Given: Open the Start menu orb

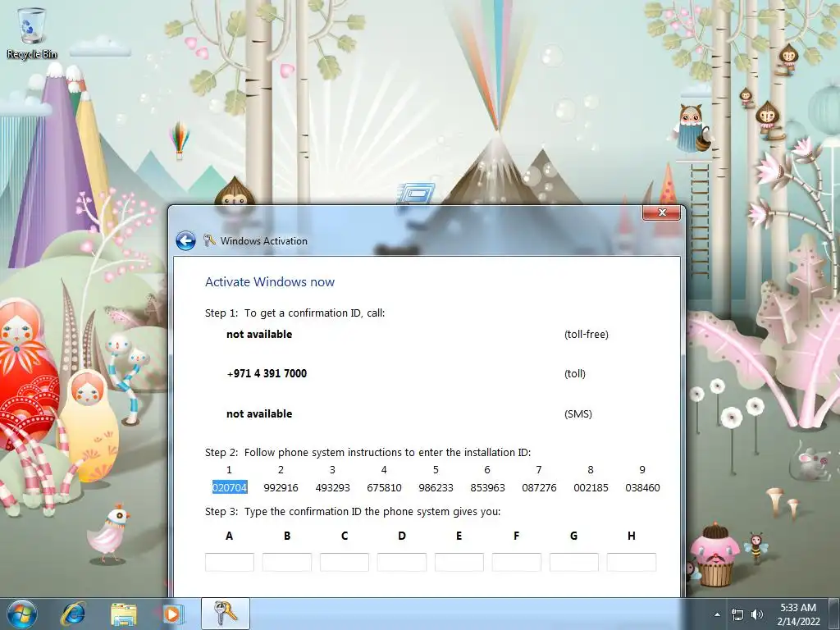Looking at the screenshot, I should (22, 614).
